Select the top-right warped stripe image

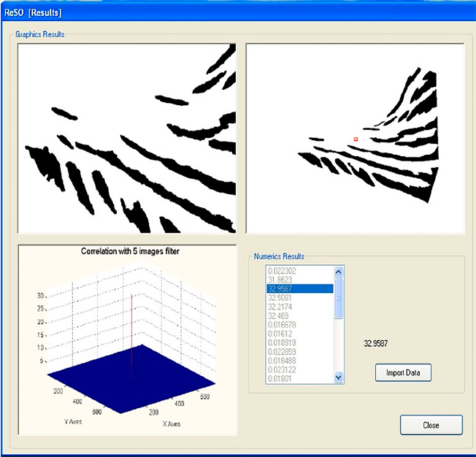(x=355, y=138)
